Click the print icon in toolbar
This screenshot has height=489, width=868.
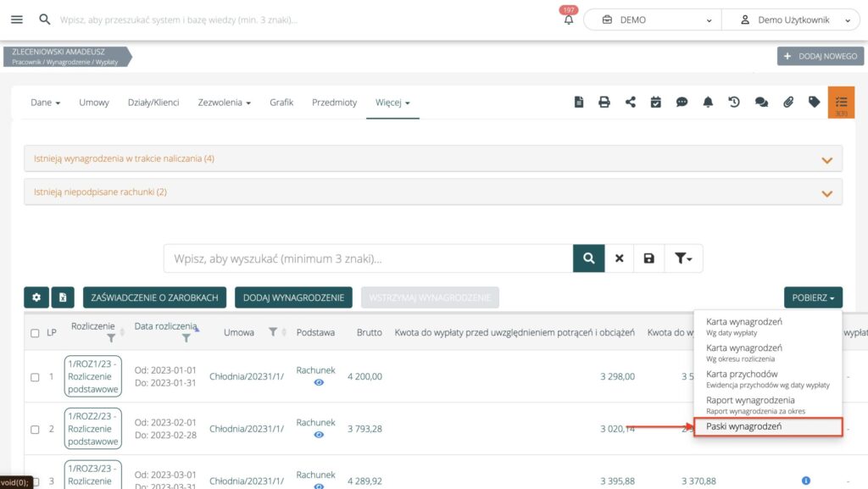604,103
